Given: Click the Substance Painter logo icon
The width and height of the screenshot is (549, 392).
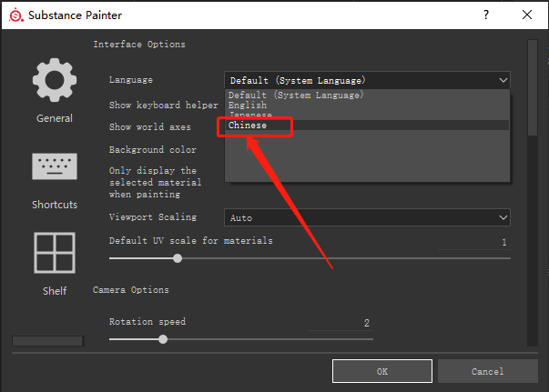Looking at the screenshot, I should pos(16,15).
